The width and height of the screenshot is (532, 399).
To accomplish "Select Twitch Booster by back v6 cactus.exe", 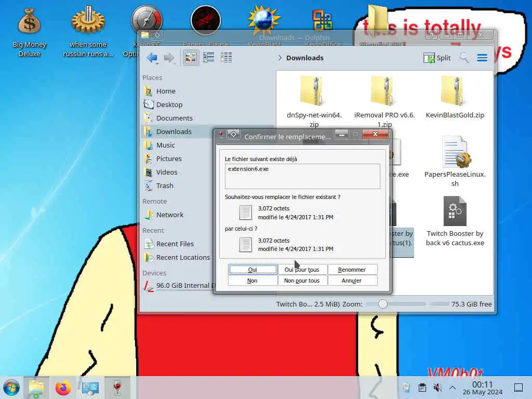I will coord(455,221).
